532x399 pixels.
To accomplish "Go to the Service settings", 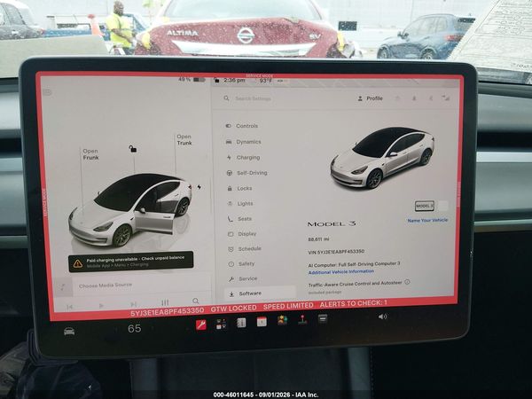I will (x=243, y=278).
